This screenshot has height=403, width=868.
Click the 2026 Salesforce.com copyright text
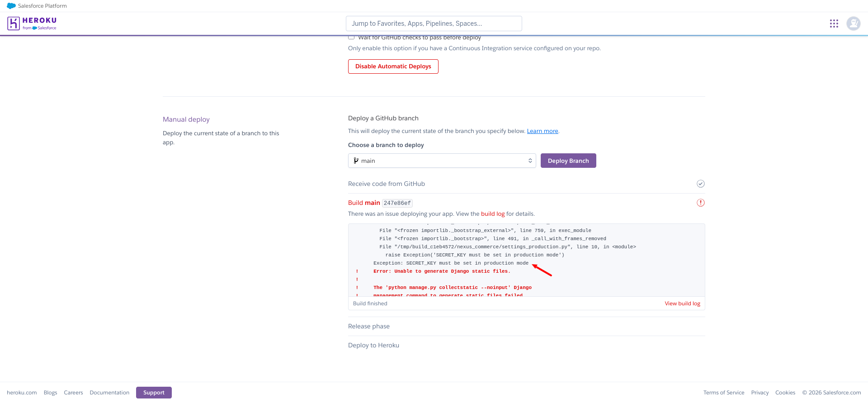[831, 393]
